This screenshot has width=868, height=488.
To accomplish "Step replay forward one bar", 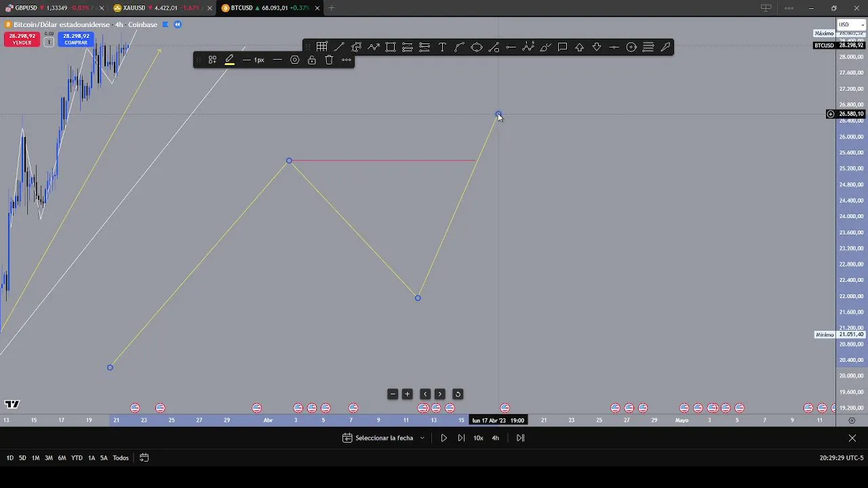I will tap(461, 438).
